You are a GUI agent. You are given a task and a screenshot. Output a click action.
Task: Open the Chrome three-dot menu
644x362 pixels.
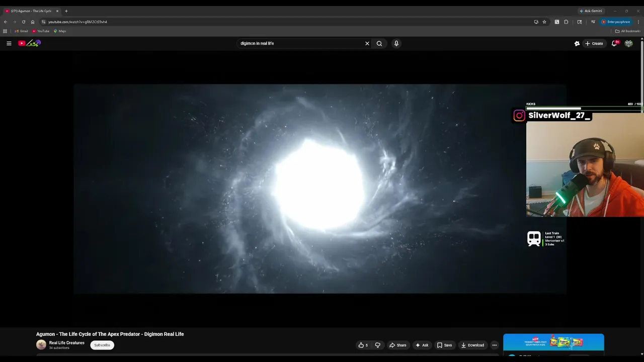pos(638,22)
